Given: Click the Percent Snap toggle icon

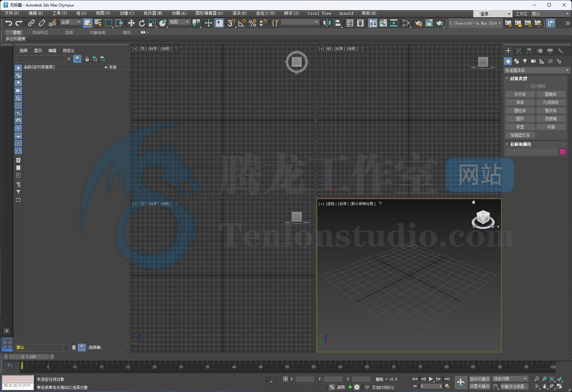Looking at the screenshot, I should tap(252, 23).
